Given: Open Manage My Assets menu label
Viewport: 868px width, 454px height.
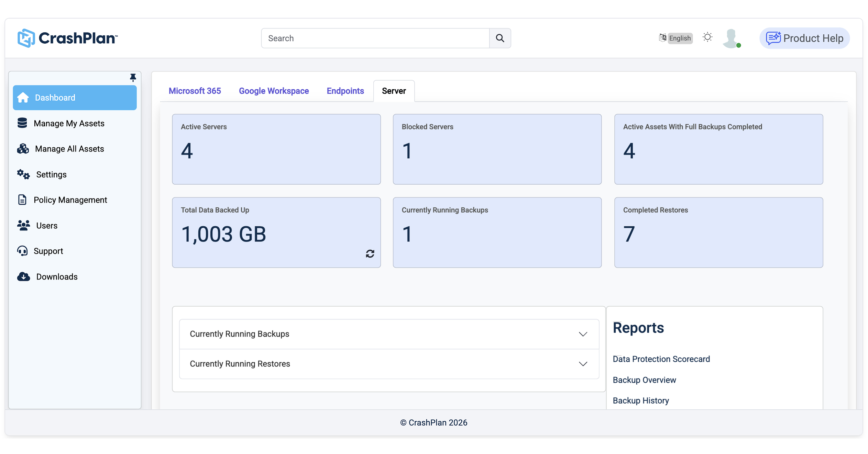Looking at the screenshot, I should click(69, 123).
